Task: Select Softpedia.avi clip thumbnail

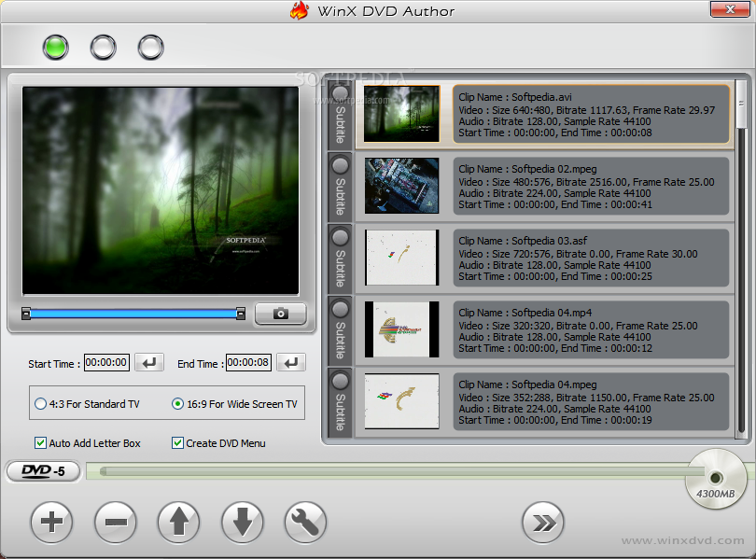Action: point(401,114)
